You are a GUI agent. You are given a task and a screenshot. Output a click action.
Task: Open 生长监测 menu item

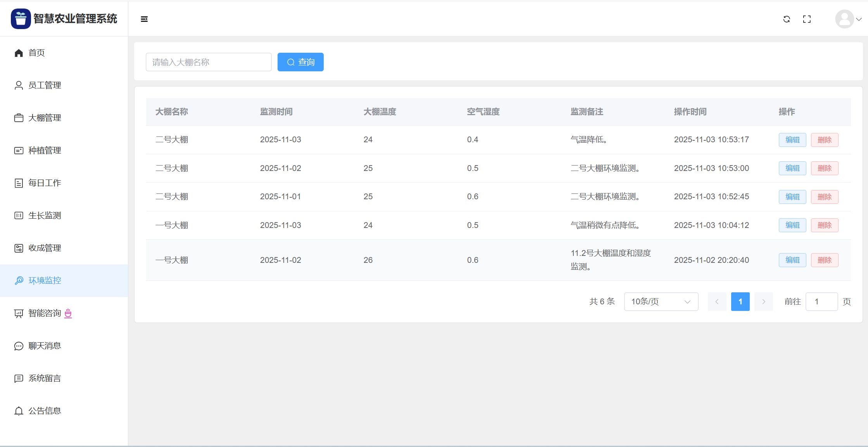(45, 216)
